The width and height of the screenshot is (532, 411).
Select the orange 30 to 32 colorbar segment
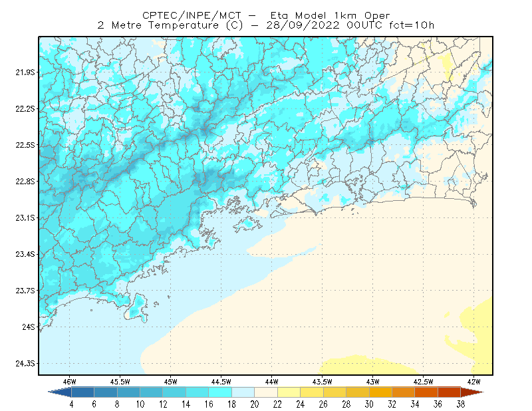pos(380,392)
